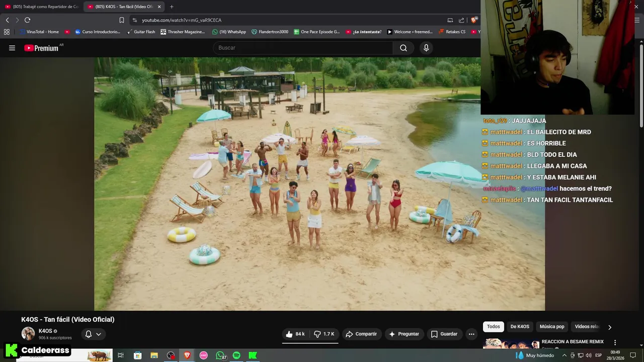Screen dimensions: 644x362
Task: Open the site settings icon in address bar
Action: [134, 20]
